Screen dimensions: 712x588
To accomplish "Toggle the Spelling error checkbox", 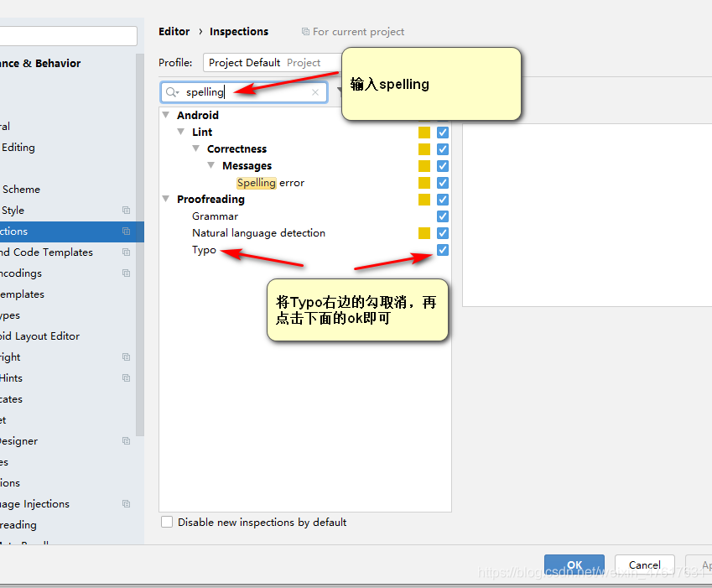I will pos(443,183).
